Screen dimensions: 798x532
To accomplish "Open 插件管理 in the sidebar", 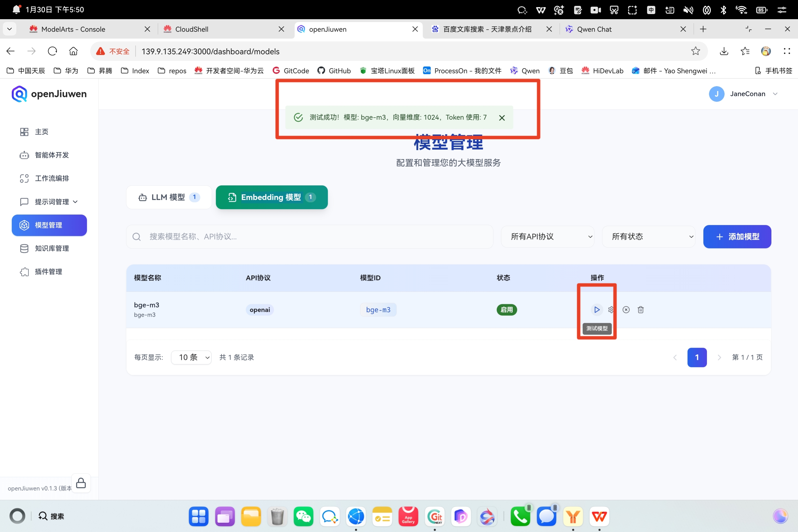I will coord(48,272).
